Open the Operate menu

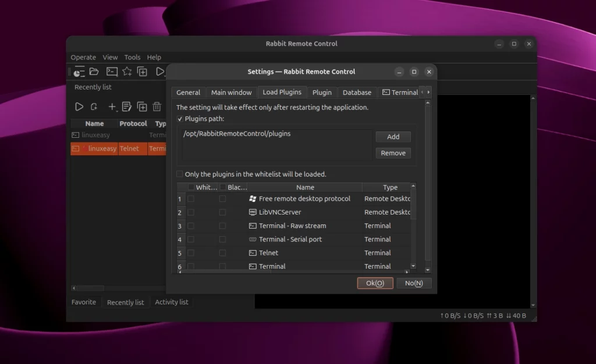[83, 58]
